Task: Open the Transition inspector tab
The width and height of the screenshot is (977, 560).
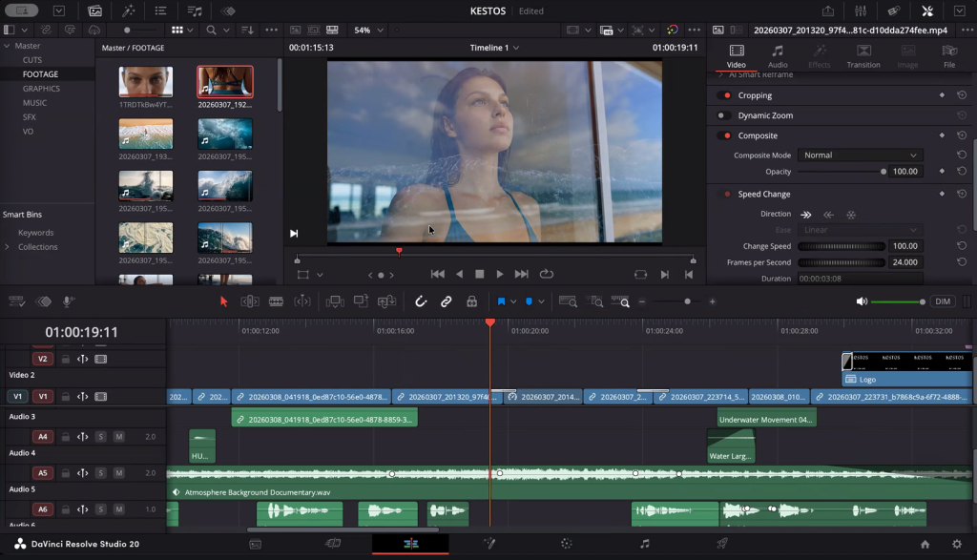Action: coord(863,56)
